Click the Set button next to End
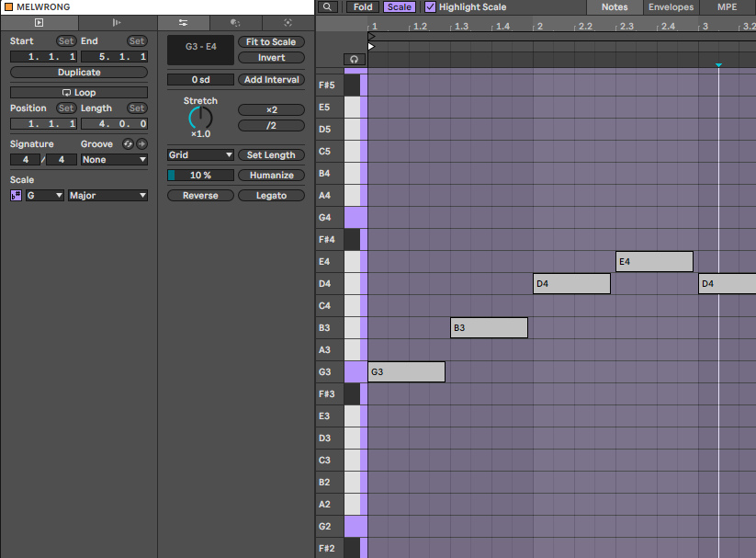 [x=137, y=41]
